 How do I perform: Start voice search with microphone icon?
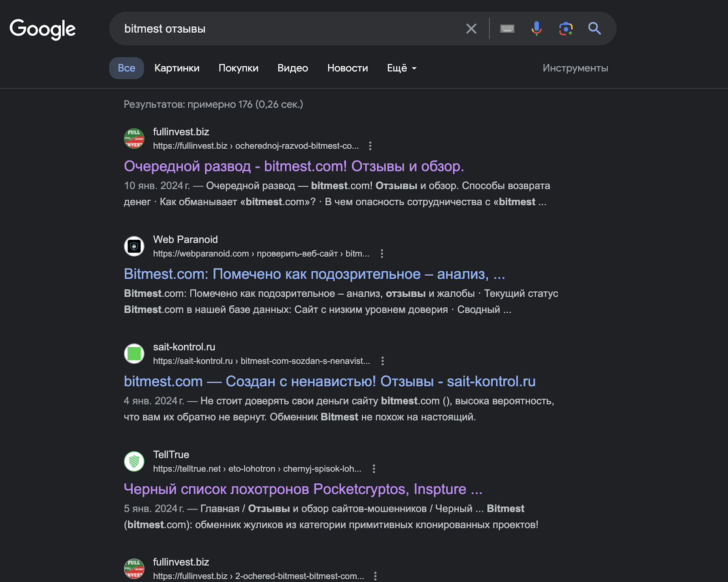tap(536, 29)
